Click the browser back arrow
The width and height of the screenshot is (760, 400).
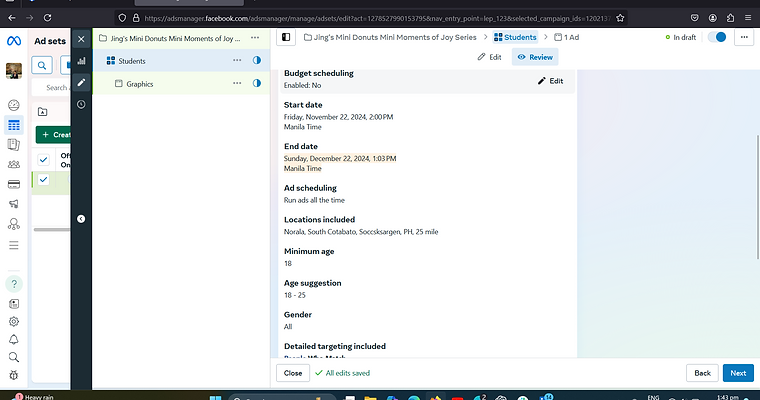(x=12, y=18)
